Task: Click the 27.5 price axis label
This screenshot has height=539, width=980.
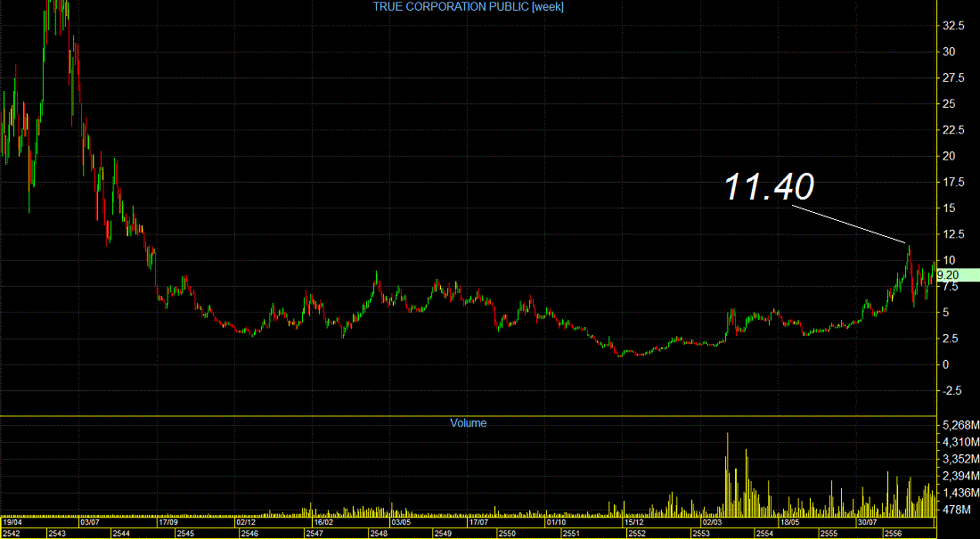Action: click(952, 78)
